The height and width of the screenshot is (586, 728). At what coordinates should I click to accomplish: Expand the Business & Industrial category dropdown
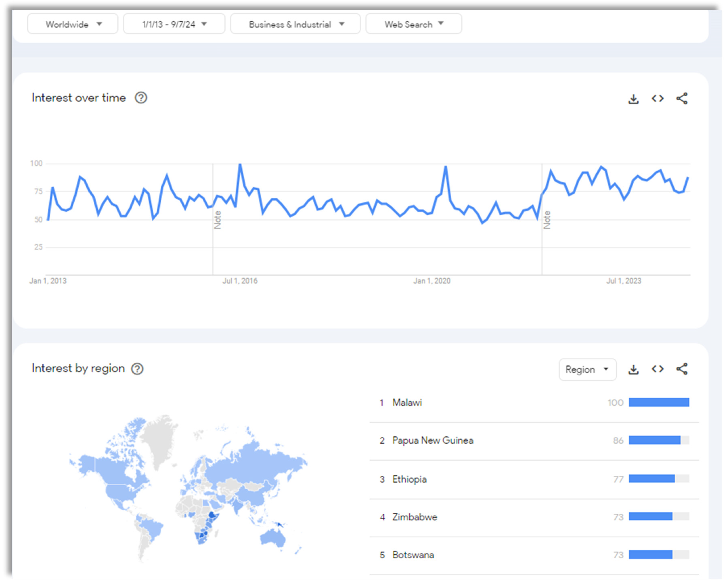[x=295, y=24]
